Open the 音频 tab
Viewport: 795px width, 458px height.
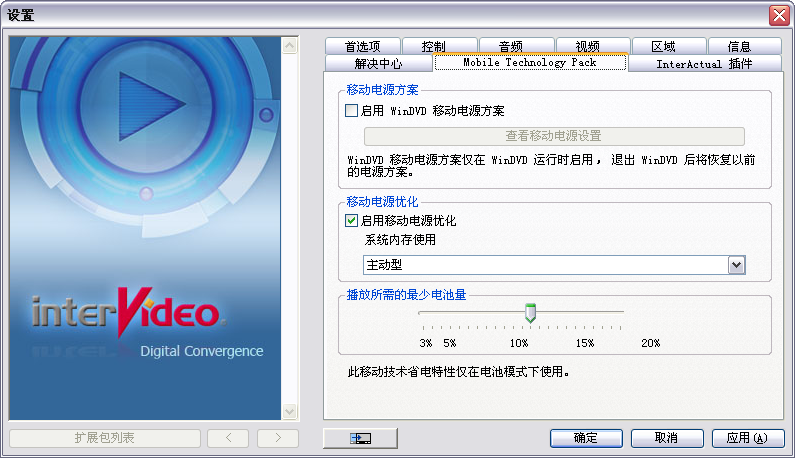517,46
